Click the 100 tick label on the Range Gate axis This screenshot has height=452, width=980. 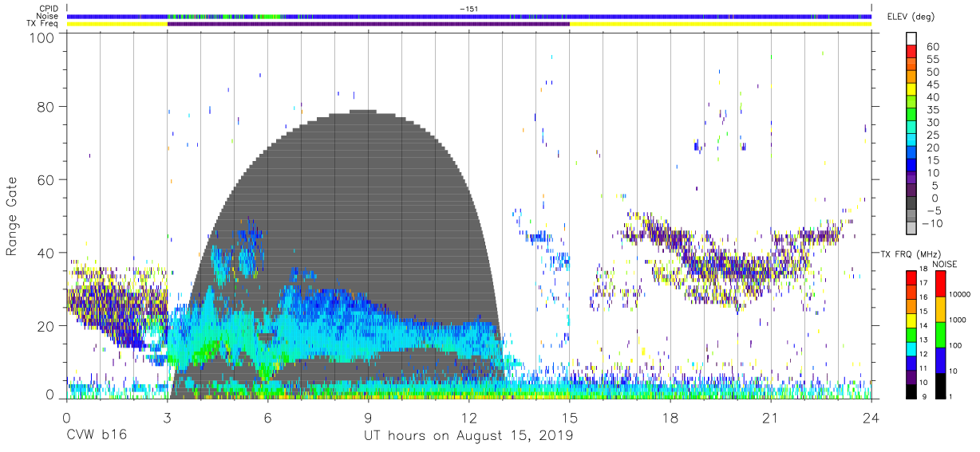click(x=42, y=37)
